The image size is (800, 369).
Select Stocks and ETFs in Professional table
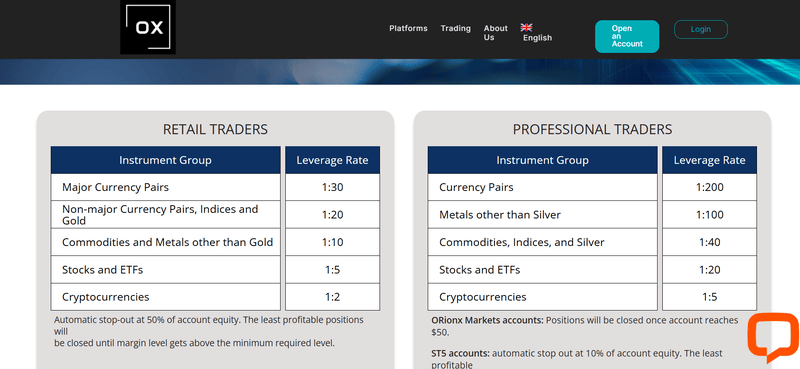[542, 269]
